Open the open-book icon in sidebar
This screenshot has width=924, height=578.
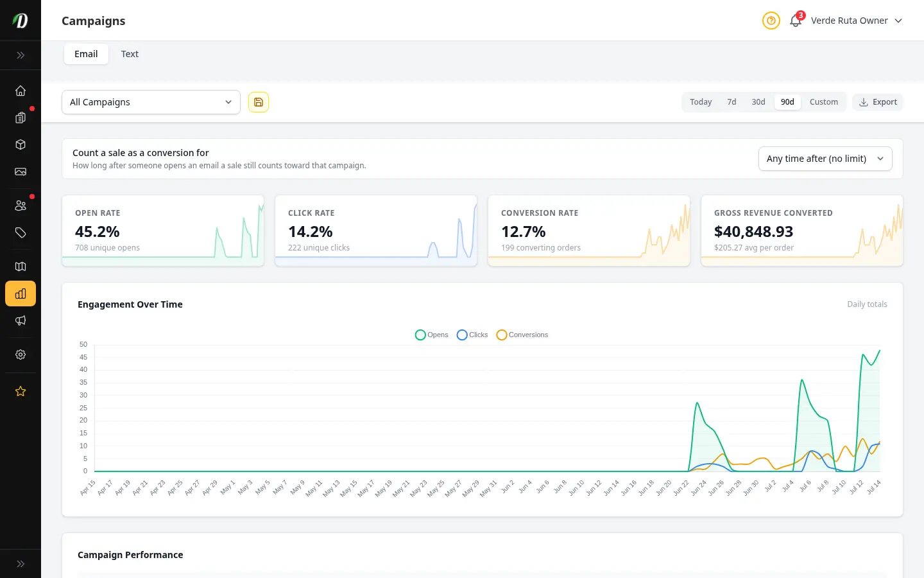pos(21,267)
